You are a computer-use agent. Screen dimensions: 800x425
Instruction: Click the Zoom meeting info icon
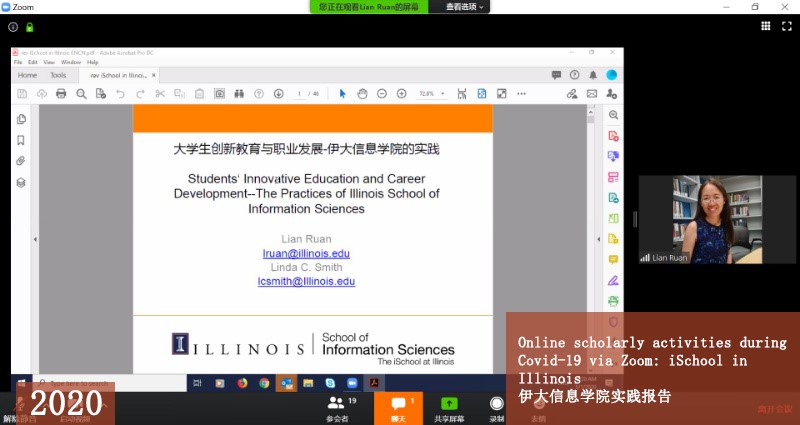tap(13, 27)
